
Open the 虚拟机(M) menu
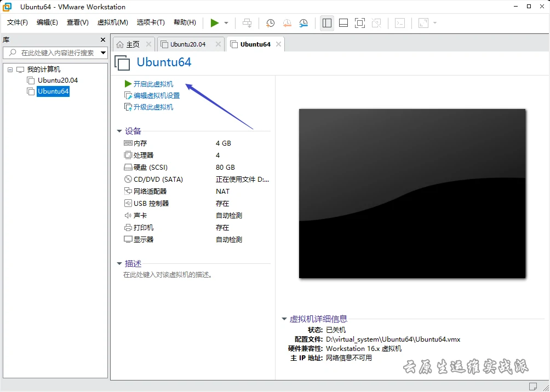point(113,22)
